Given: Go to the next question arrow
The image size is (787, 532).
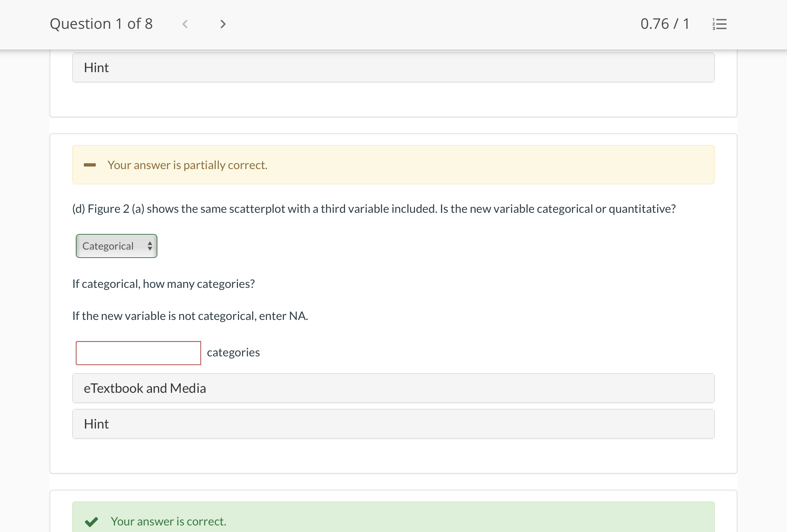Looking at the screenshot, I should [x=223, y=24].
